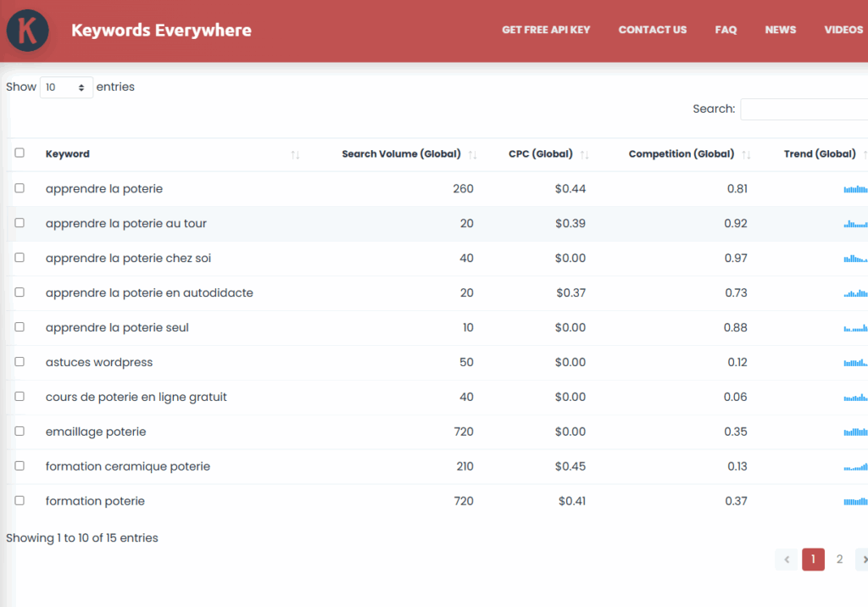Select keyword astuces wordpress
This screenshot has width=868, height=607.
tap(99, 362)
